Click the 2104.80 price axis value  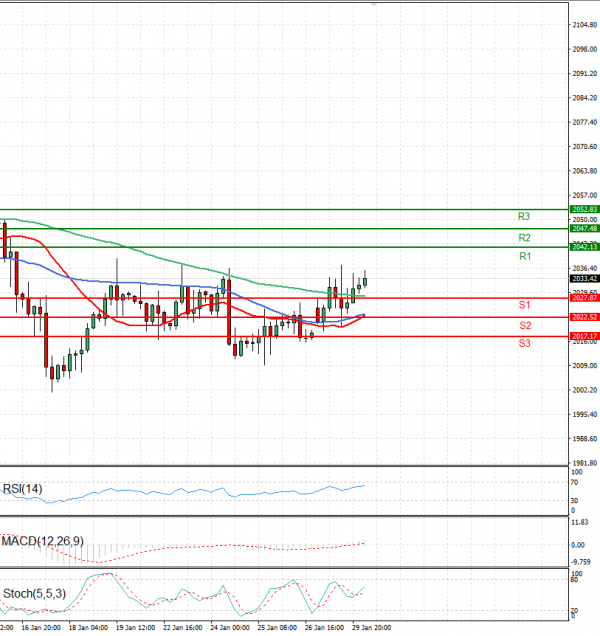coord(585,25)
